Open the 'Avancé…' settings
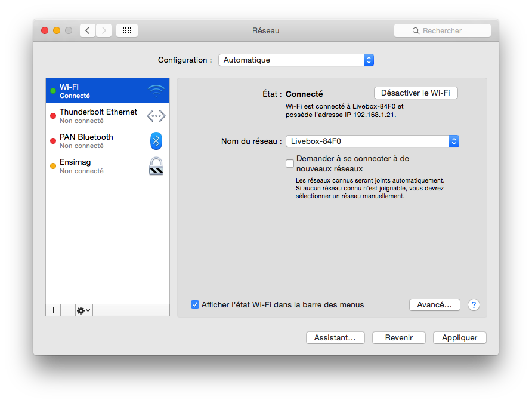The image size is (532, 403). coord(435,305)
